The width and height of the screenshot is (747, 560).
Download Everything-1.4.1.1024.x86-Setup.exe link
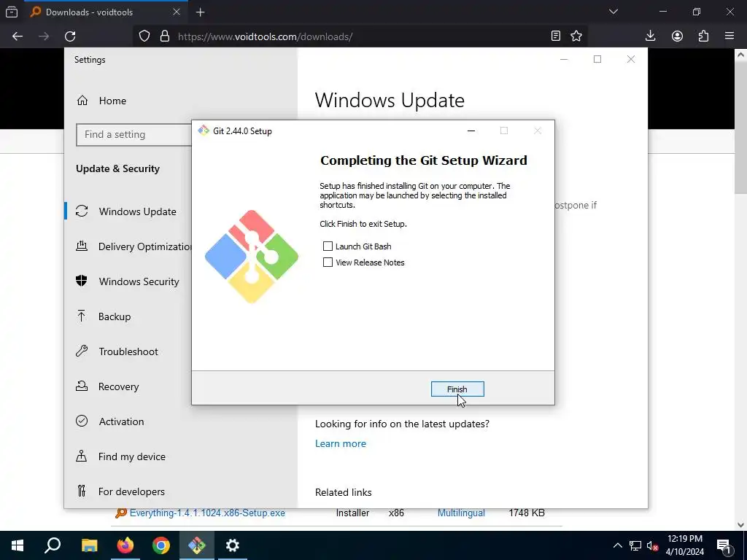tap(207, 513)
